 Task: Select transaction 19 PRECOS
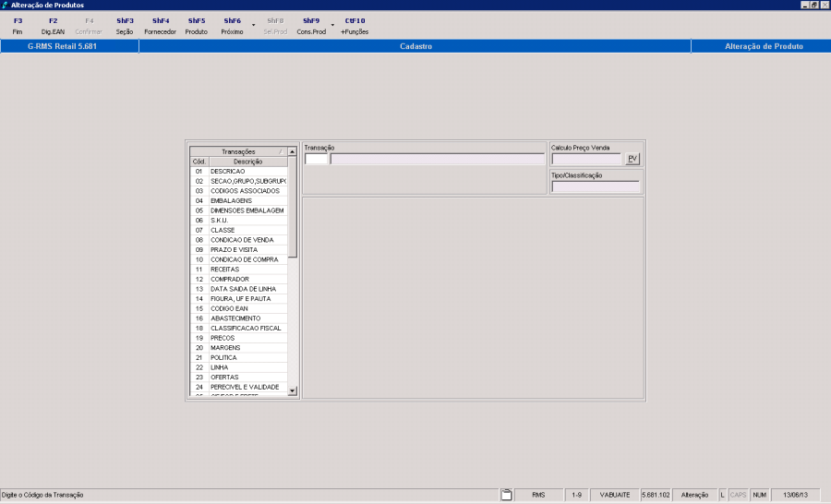pyautogui.click(x=238, y=338)
